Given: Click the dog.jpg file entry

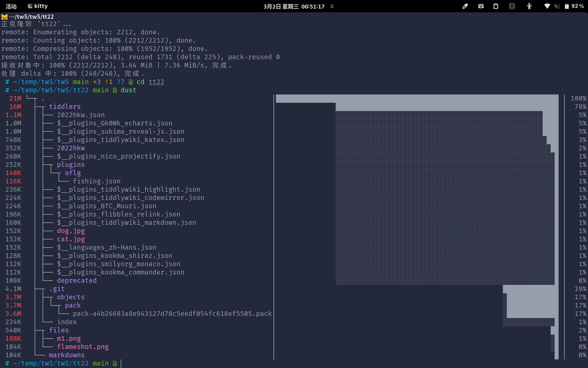Looking at the screenshot, I should click(x=71, y=231).
